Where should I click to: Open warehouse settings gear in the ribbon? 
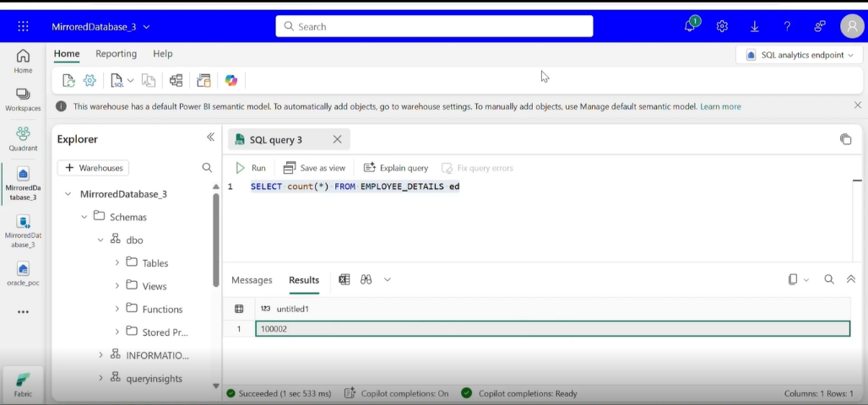click(x=90, y=81)
